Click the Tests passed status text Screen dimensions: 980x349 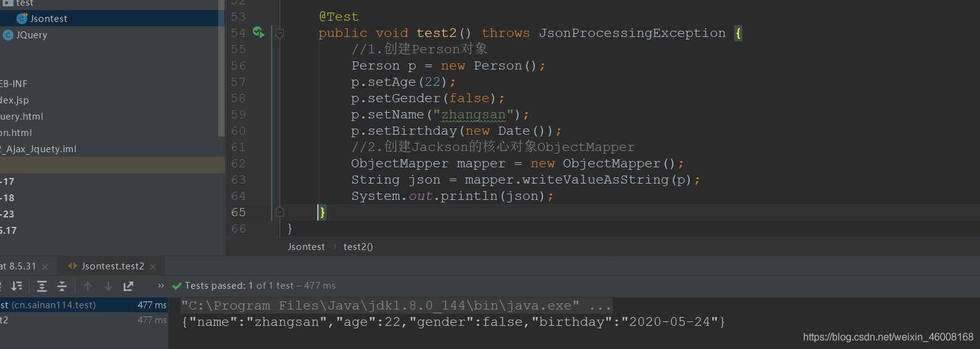pos(260,286)
